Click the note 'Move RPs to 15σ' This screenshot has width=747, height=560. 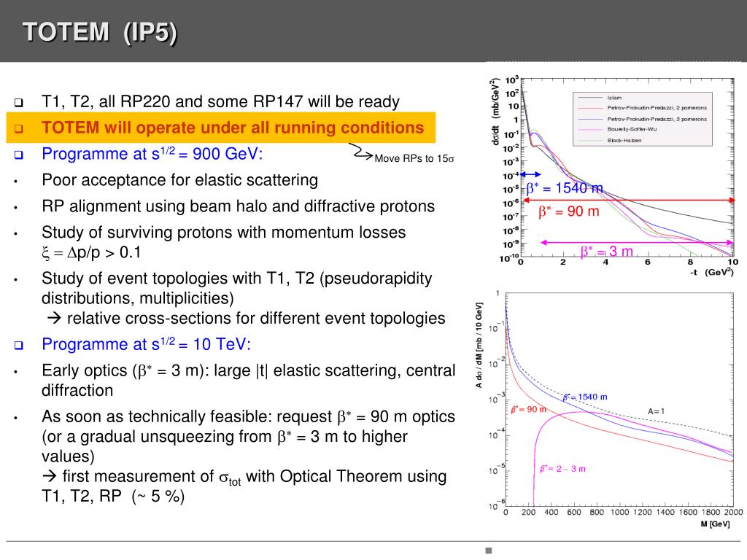click(x=414, y=158)
